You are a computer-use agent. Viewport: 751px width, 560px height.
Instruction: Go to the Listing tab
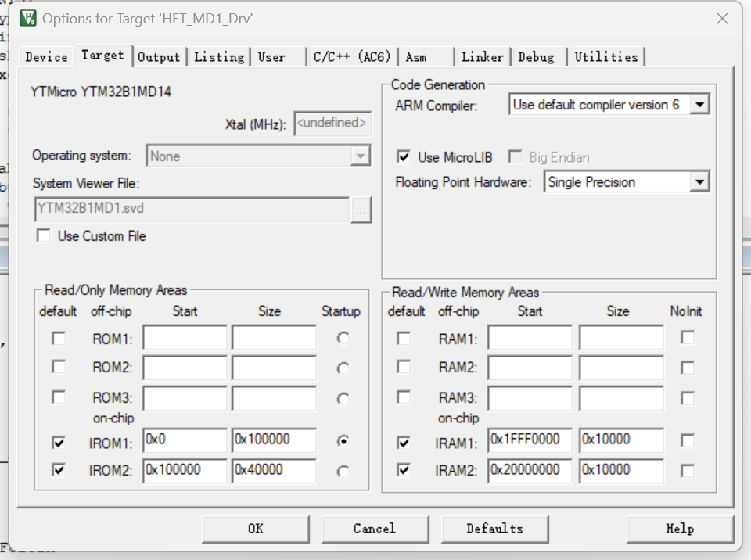tap(219, 57)
